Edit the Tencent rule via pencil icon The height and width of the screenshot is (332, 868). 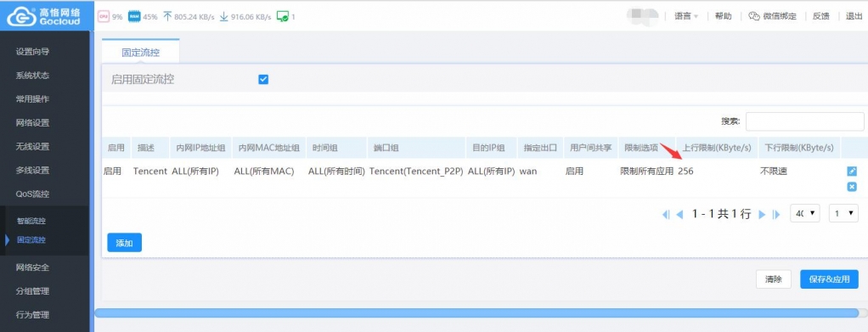852,172
